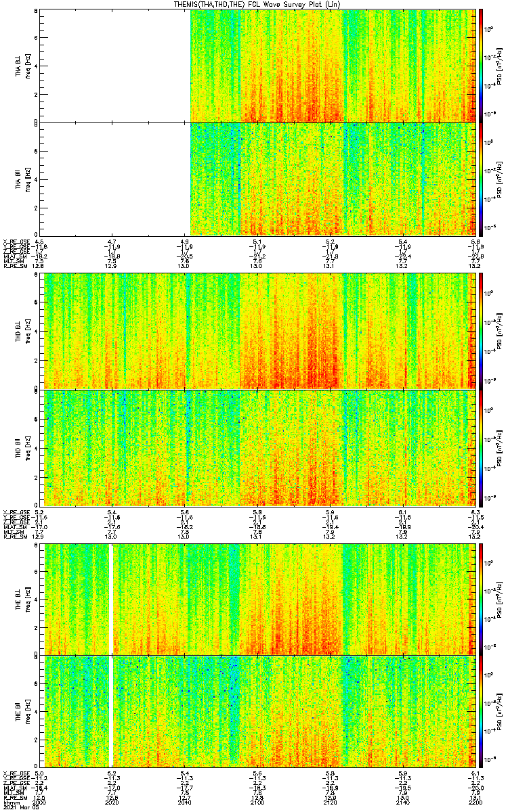This screenshot has width=508, height=812.
Task: Click X_RE_GSE value 5.6 under THE panels
Action: click(x=257, y=772)
